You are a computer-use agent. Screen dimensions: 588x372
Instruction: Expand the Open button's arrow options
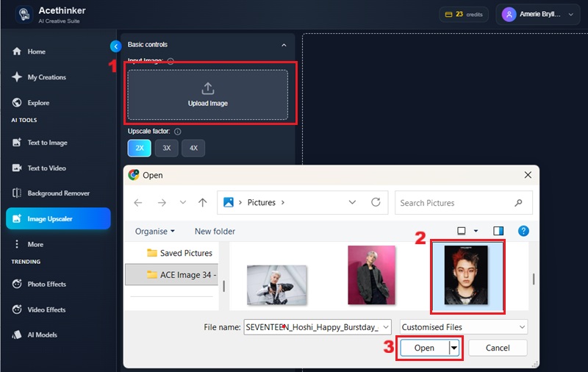[x=454, y=348]
